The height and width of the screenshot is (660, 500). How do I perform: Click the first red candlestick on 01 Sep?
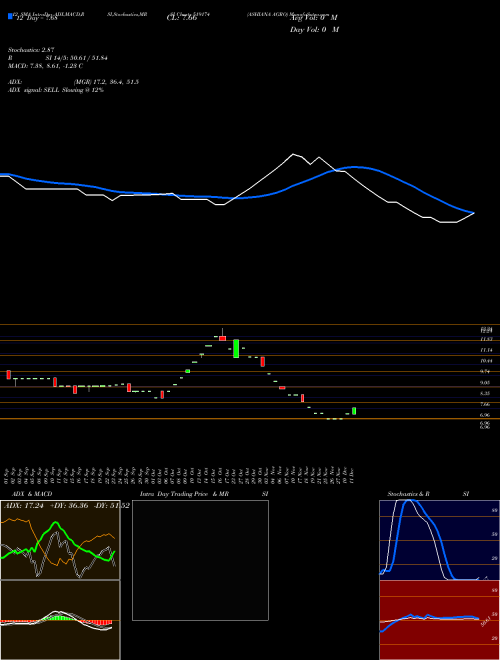[8, 375]
